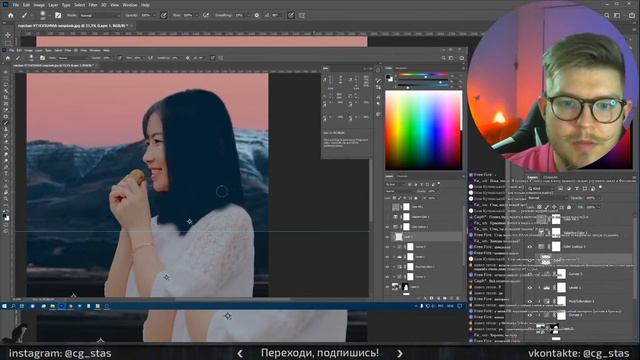Image resolution: width=640 pixels, height=360 pixels.
Task: Open File menu in outer Photoshop window
Action: (16, 5)
